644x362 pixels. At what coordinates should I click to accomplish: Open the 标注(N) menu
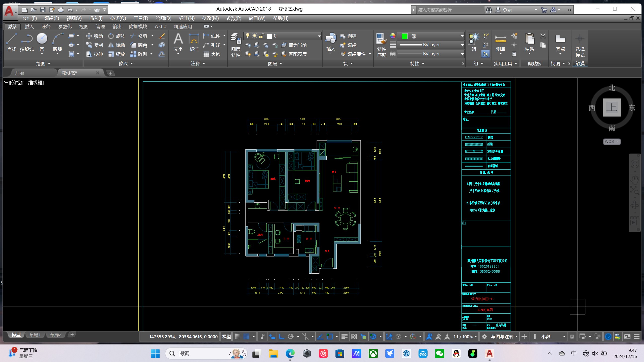coord(186,18)
